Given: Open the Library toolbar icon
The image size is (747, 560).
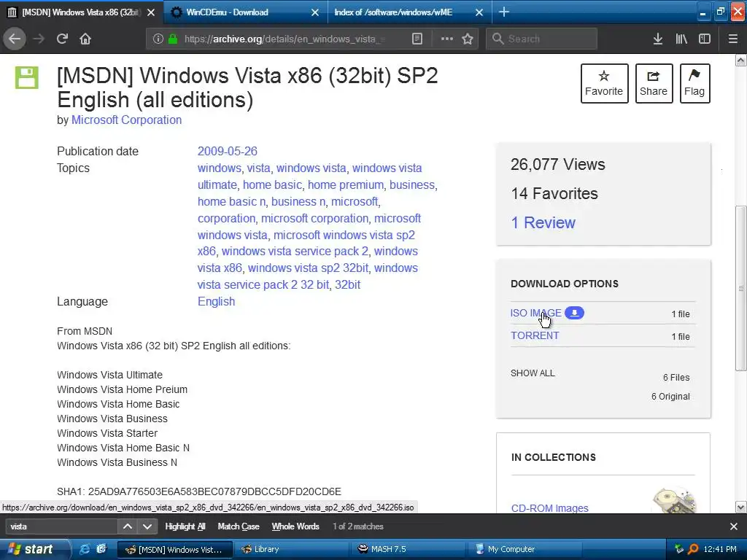Looking at the screenshot, I should coord(681,39).
